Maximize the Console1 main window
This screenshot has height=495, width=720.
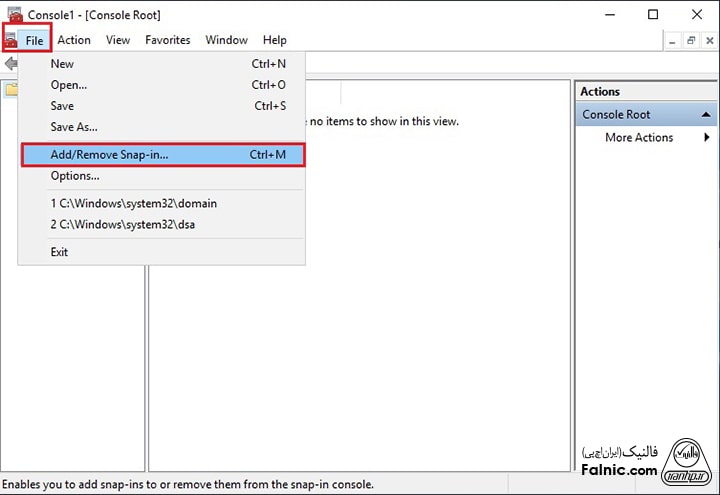(x=653, y=15)
